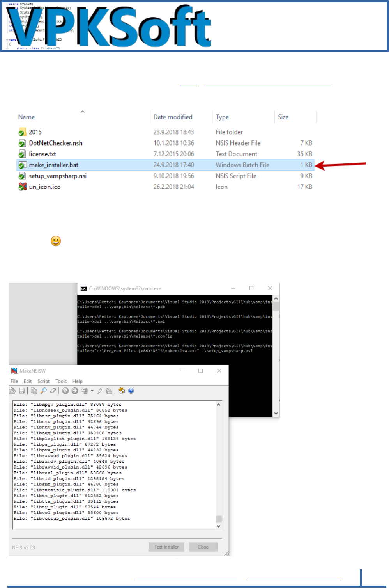This screenshot has height=588, width=389.
Task: Open the Edit menu in MakeNSISW
Action: click(x=28, y=381)
